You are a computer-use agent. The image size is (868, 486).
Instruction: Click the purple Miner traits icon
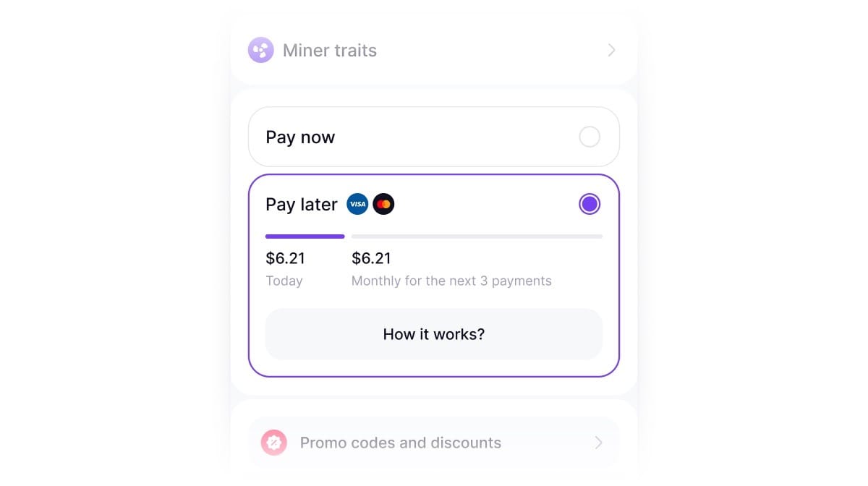click(261, 50)
